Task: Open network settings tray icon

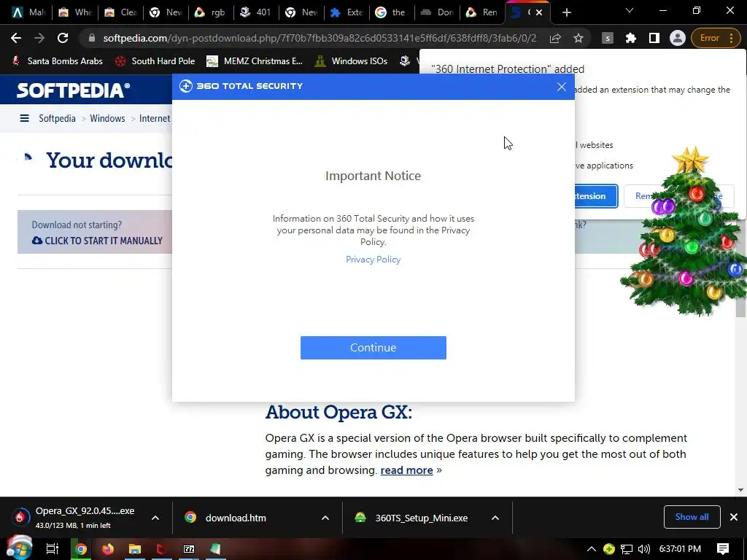Action: click(627, 549)
